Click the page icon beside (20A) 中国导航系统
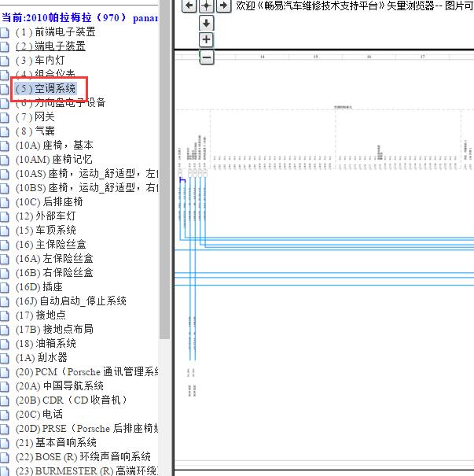Image resolution: width=474 pixels, height=476 pixels. pos(4,386)
